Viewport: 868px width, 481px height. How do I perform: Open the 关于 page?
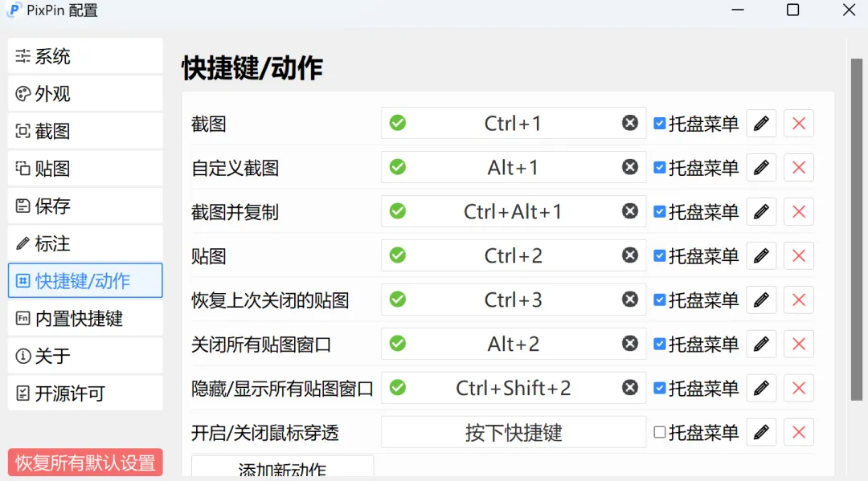click(x=85, y=356)
